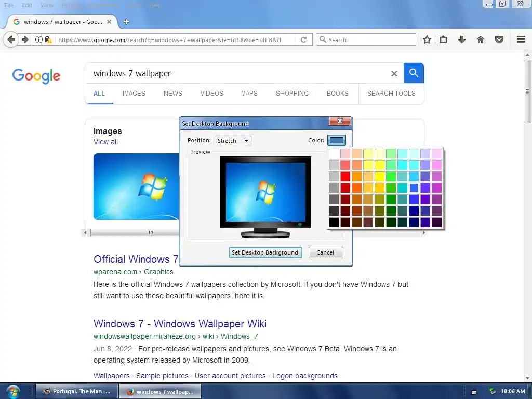
Task: Clear the Google search box with the X
Action: (x=394, y=73)
